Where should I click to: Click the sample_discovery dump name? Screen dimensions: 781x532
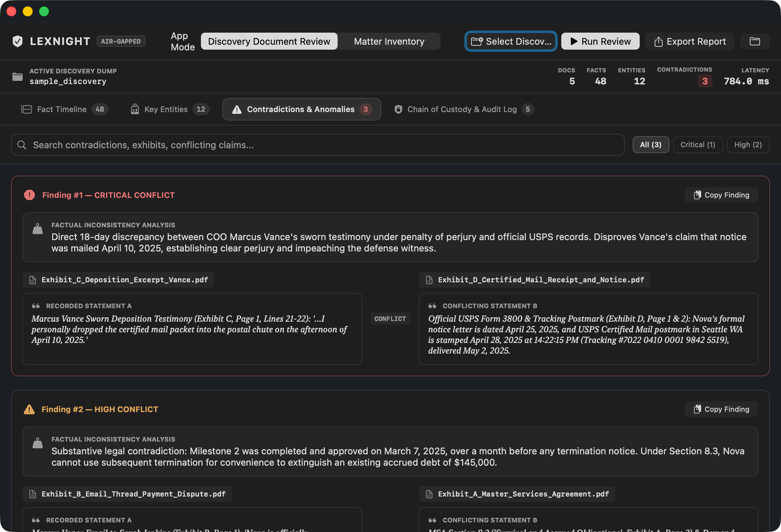pos(68,81)
